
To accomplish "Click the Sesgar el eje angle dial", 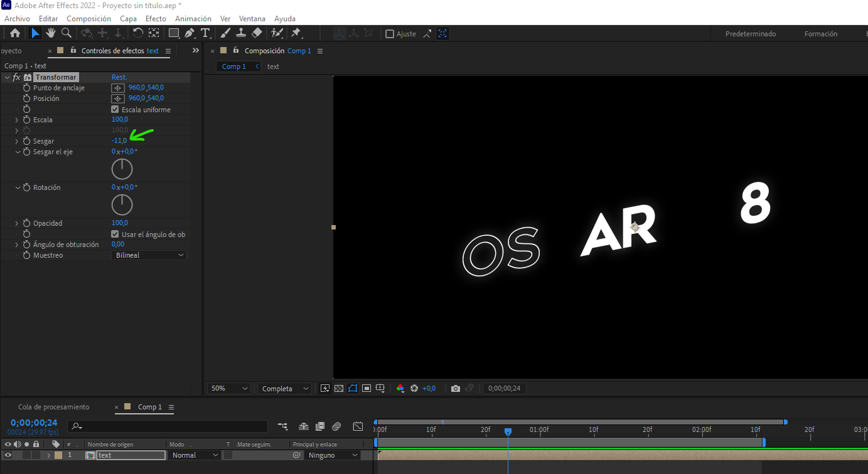I will pos(122,169).
